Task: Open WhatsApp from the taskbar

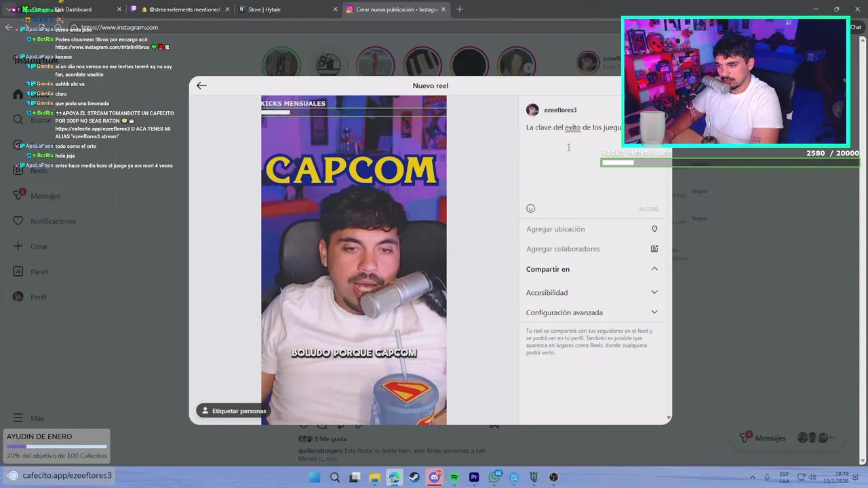Action: coord(494,477)
